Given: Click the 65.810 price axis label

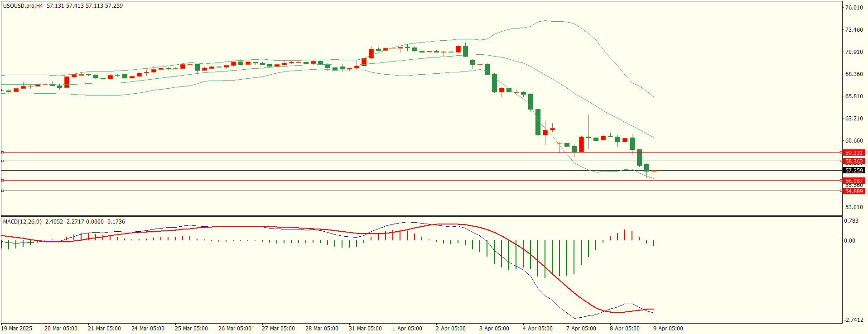Looking at the screenshot, I should 854,96.
